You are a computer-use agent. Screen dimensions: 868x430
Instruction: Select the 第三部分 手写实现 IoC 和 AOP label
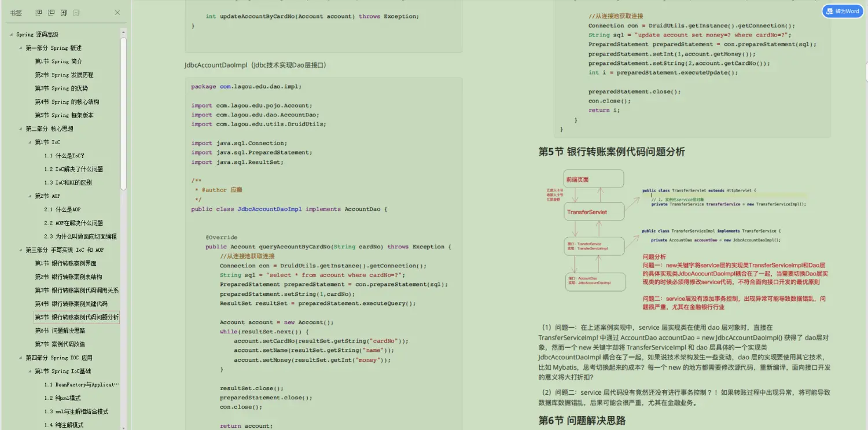click(64, 250)
